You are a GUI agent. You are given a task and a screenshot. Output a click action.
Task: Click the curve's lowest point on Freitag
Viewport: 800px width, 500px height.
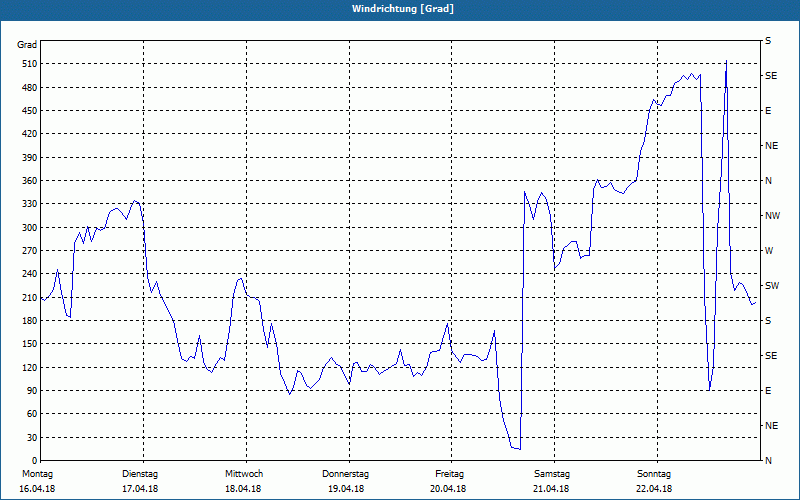coord(519,449)
